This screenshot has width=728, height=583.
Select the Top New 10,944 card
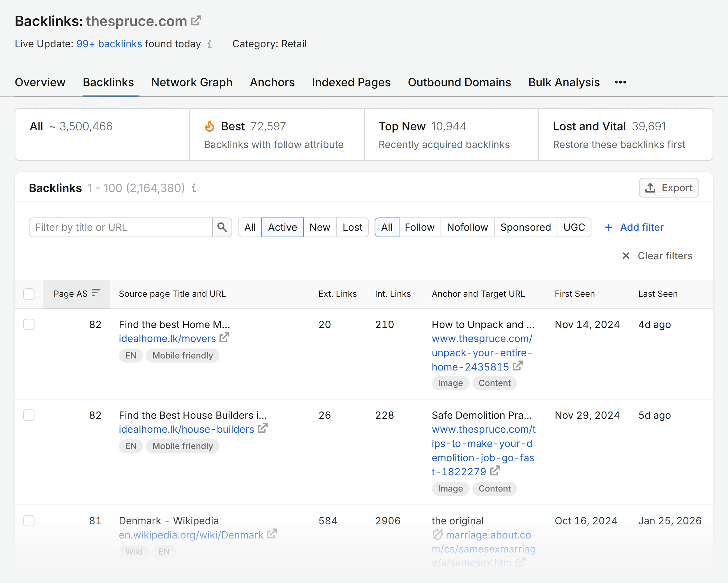(451, 134)
